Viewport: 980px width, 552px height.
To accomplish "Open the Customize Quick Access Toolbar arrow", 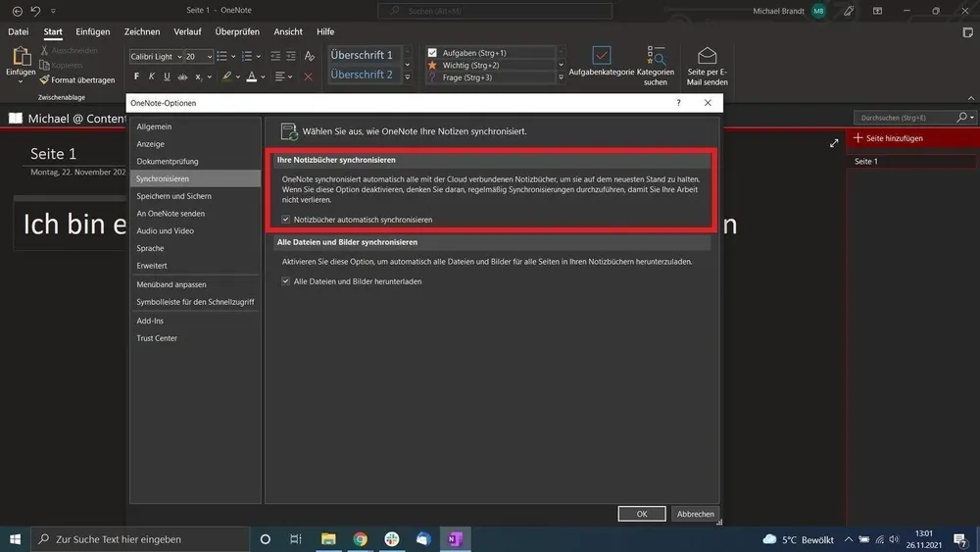I will pos(53,11).
